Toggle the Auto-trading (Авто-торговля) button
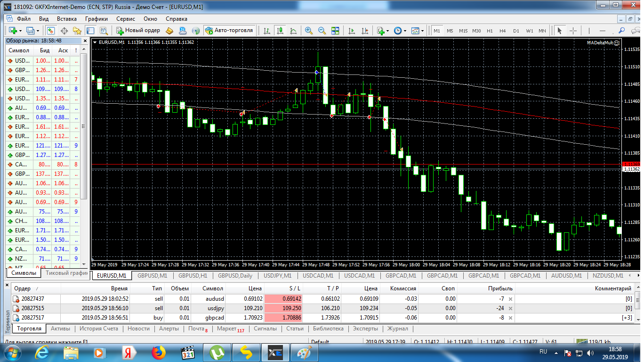Screen dimensions: 644x362 coord(229,30)
